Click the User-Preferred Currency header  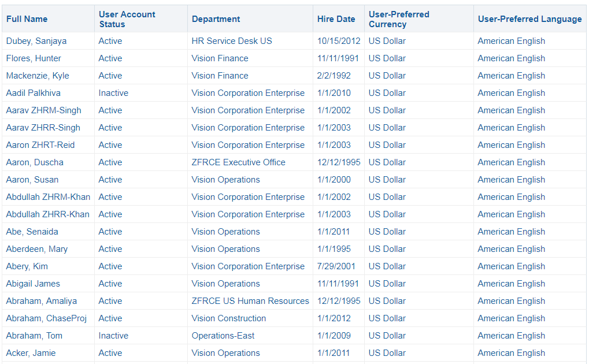tap(399, 19)
